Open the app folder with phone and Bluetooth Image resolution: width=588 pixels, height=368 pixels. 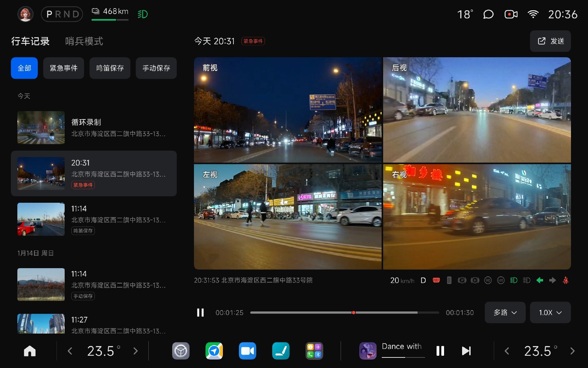point(314,351)
